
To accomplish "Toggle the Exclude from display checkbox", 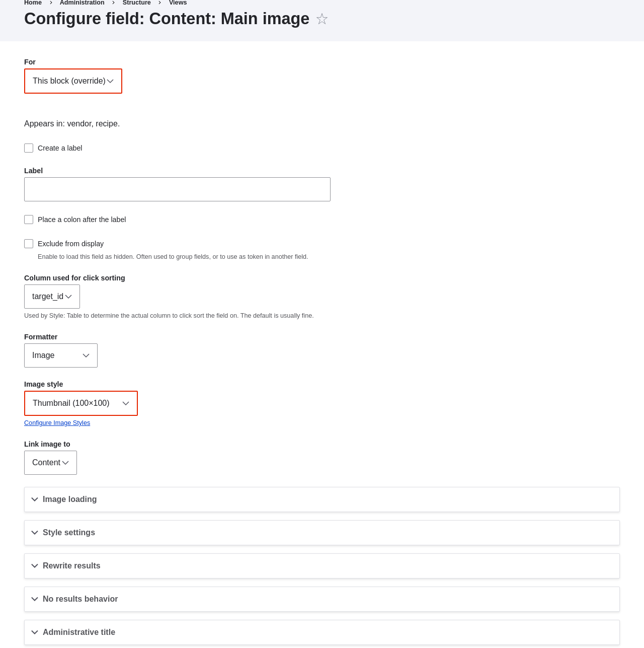I will point(29,244).
